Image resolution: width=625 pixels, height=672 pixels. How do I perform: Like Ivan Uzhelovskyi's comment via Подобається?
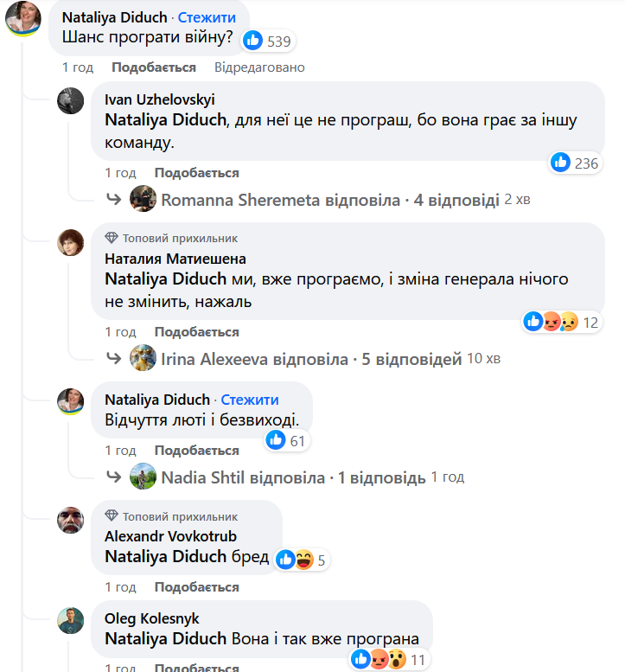[x=196, y=173]
